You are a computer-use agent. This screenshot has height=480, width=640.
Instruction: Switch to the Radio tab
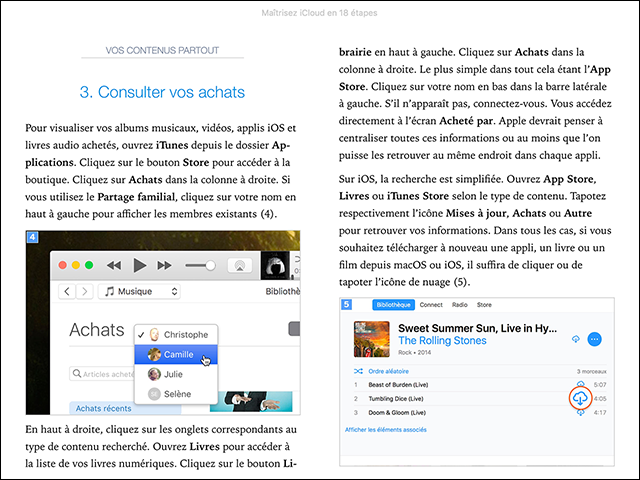point(460,305)
